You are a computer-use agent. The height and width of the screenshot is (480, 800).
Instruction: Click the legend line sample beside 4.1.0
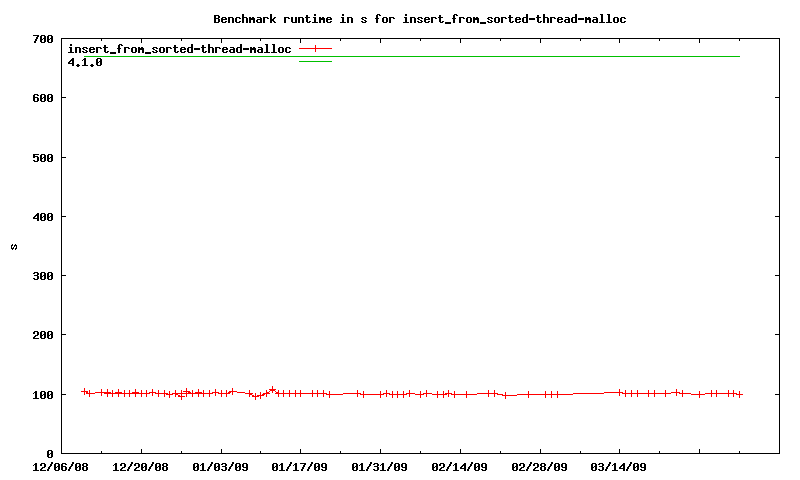click(315, 62)
